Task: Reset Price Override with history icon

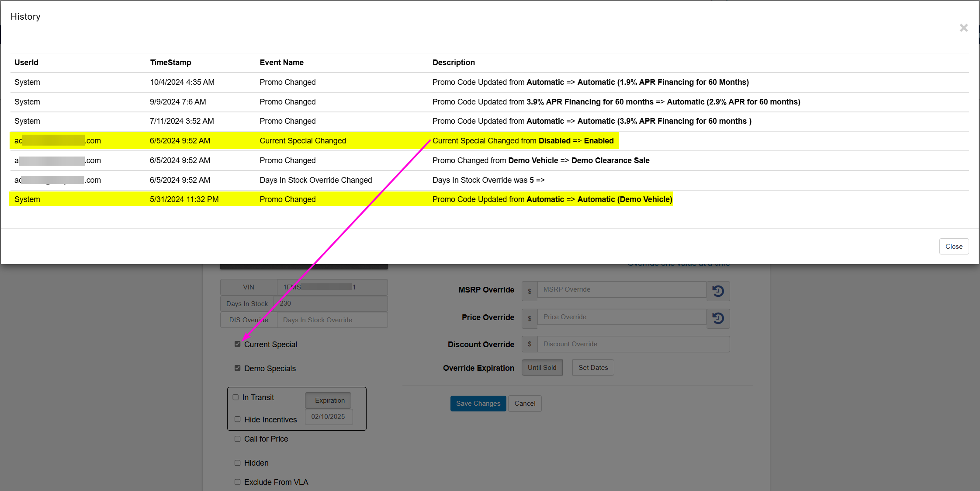Action: 718,318
